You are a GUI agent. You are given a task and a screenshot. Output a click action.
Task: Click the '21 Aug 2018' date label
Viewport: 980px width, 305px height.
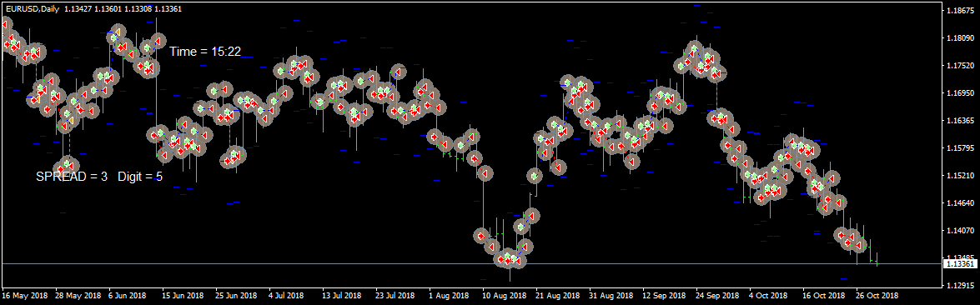557,295
